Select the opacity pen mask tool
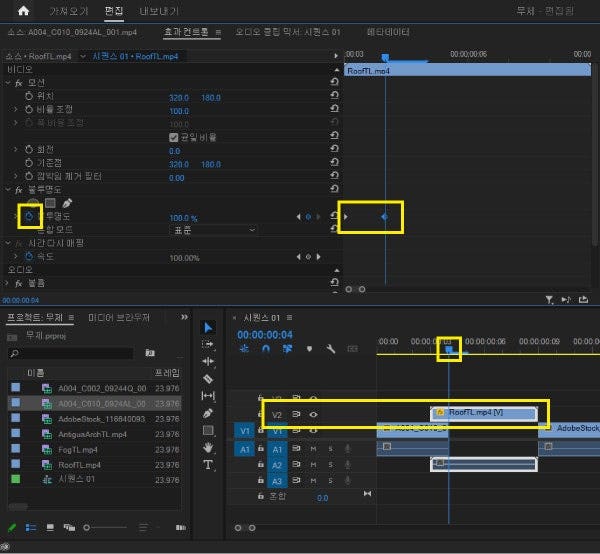 click(66, 203)
